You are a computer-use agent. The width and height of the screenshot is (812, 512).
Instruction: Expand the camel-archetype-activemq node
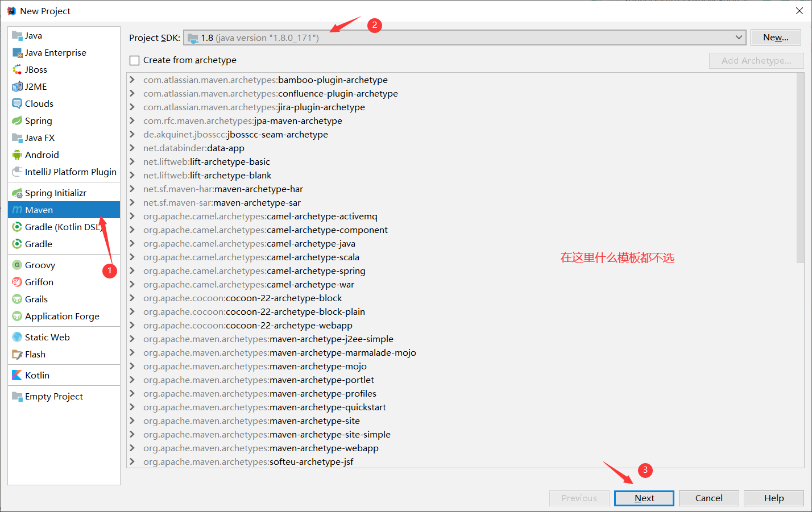pos(132,217)
